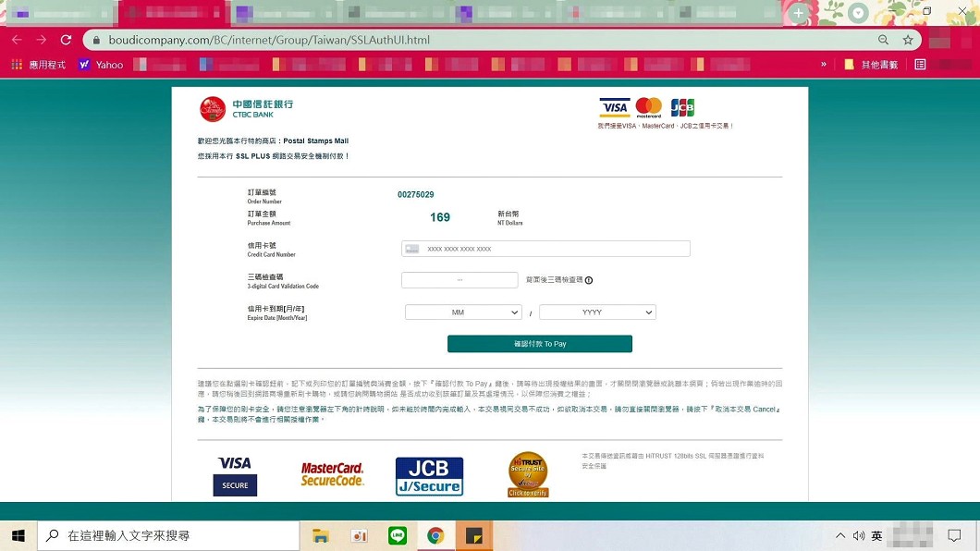Click the address bar URL
Viewport: 980px width, 551px height.
269,40
